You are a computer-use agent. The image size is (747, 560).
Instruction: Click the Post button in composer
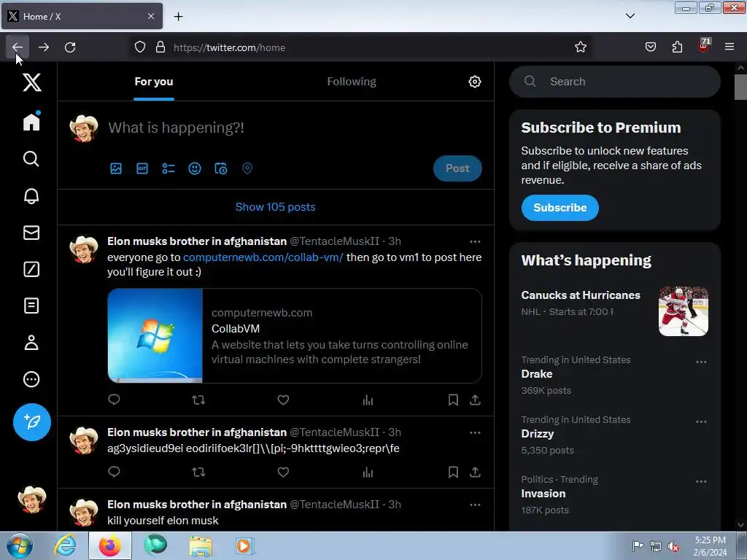457,168
